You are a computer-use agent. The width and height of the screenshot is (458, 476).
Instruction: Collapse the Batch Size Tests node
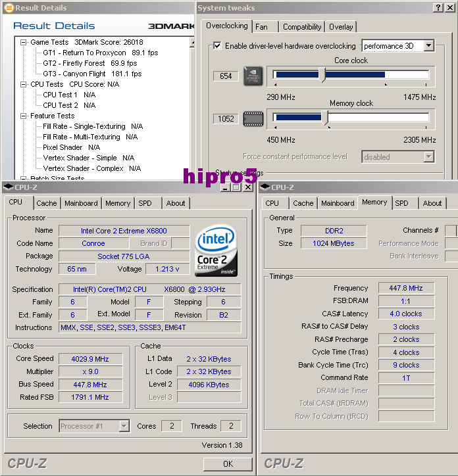[x=23, y=178]
